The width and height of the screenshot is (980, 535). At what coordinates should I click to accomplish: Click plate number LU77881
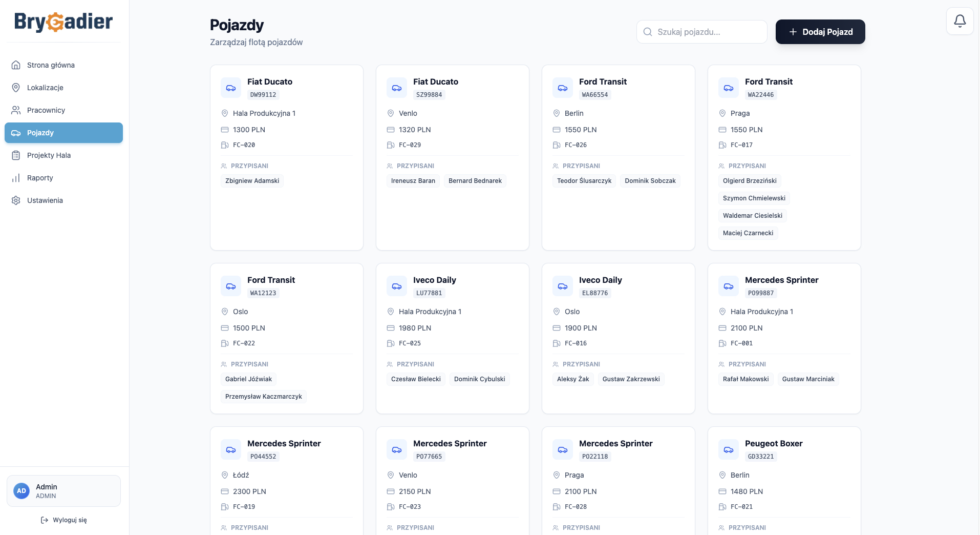click(429, 293)
